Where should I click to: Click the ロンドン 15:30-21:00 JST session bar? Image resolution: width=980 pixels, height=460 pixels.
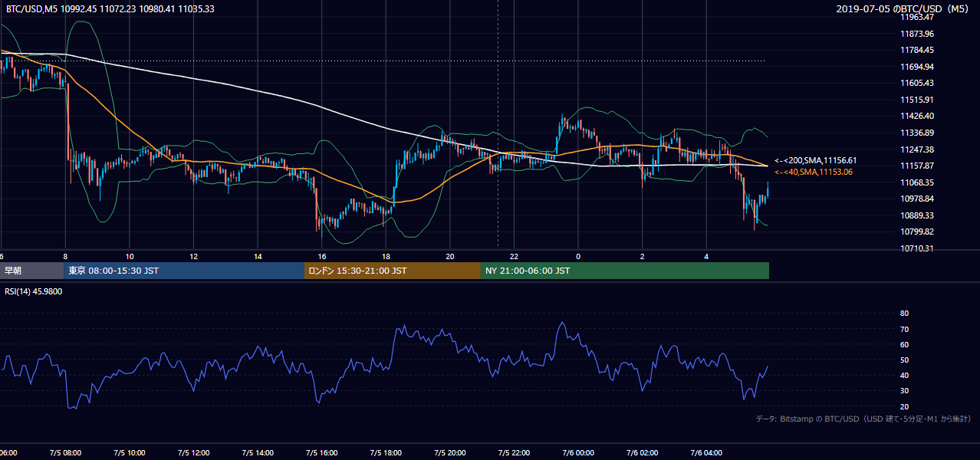point(393,271)
